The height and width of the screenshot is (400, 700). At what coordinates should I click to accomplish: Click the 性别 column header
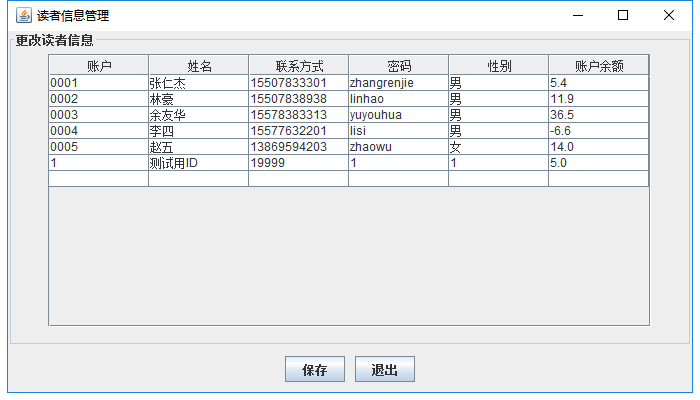click(x=499, y=66)
